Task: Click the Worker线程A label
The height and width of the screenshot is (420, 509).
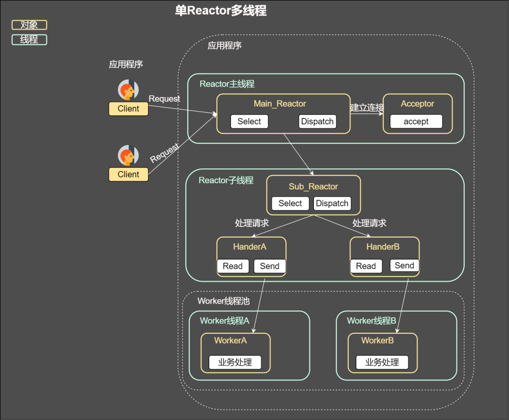Action: click(x=225, y=321)
